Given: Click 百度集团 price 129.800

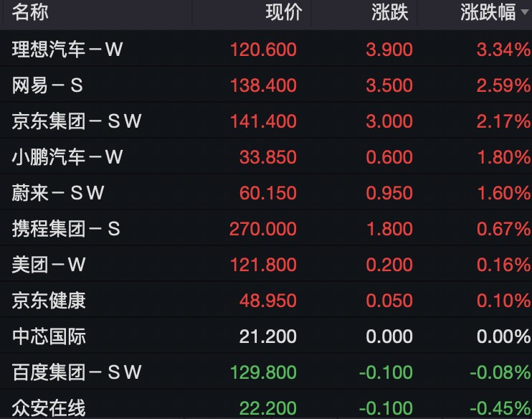Looking at the screenshot, I should [263, 372].
